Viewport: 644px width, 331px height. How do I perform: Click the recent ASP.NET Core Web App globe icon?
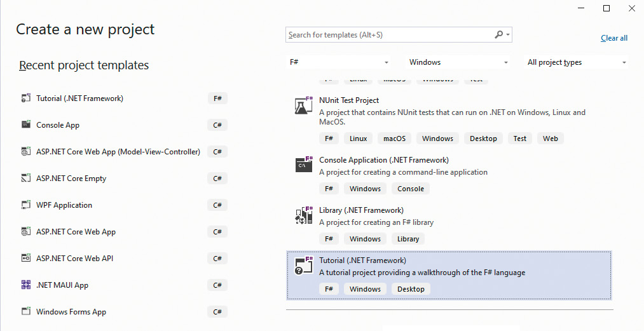(x=26, y=231)
